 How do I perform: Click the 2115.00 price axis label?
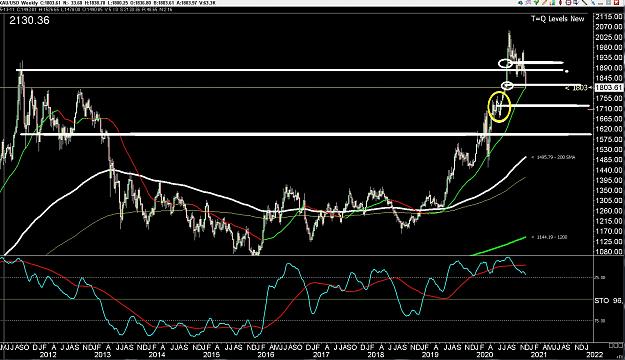tap(608, 16)
